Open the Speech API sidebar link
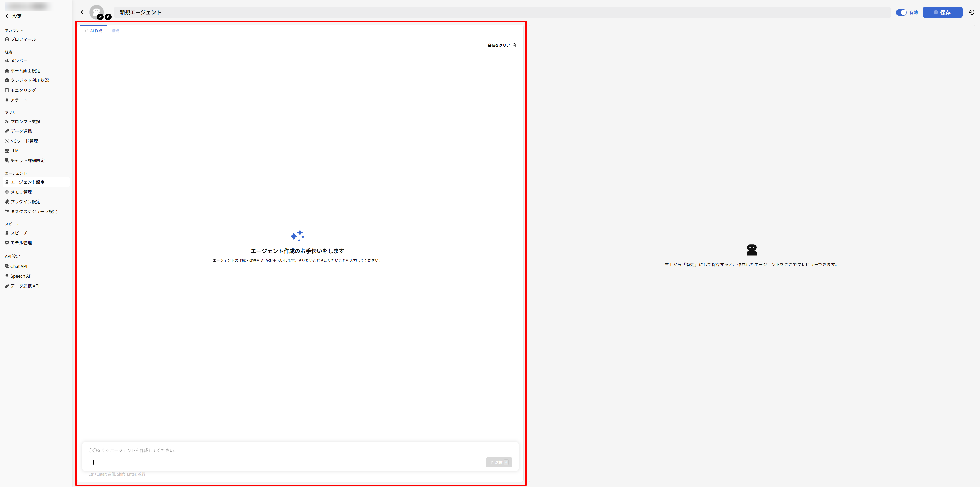 click(21, 276)
